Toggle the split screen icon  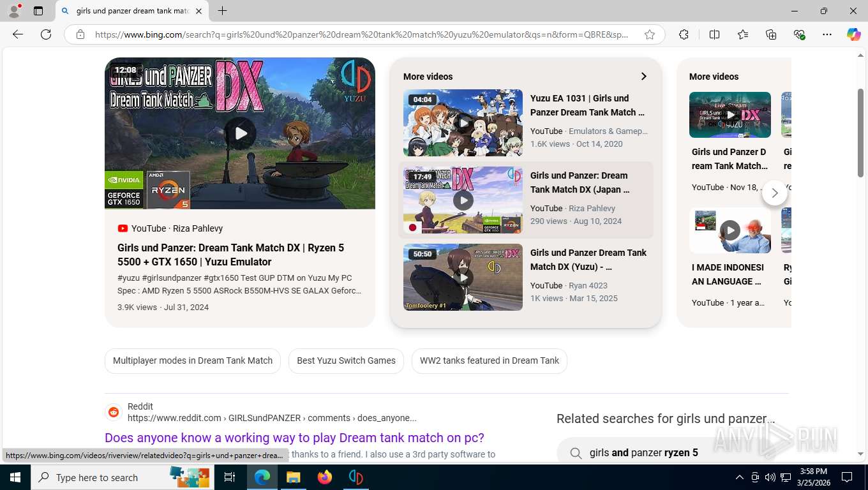[x=714, y=34]
